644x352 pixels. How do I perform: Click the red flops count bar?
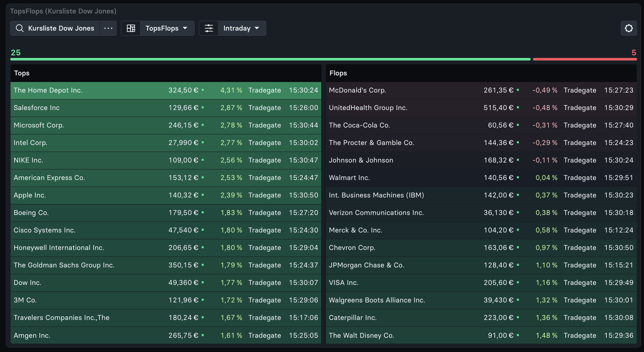(x=585, y=59)
